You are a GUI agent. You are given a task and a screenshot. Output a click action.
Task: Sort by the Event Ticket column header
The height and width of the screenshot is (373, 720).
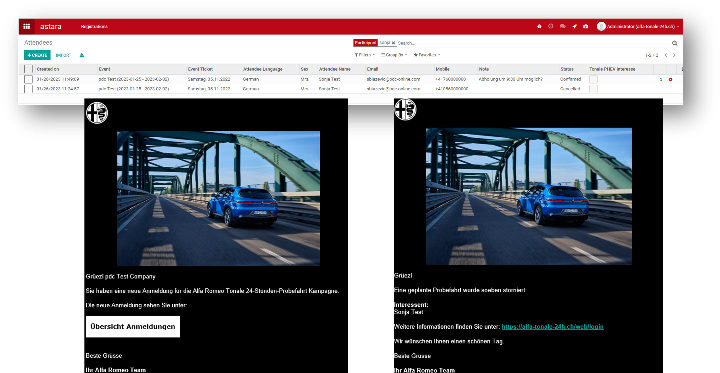(x=200, y=69)
